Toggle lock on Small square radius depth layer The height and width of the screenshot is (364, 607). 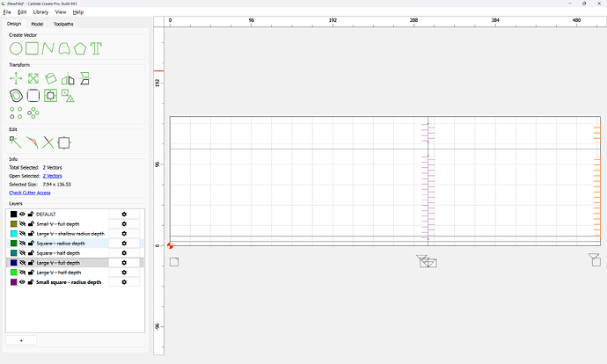[31, 282]
